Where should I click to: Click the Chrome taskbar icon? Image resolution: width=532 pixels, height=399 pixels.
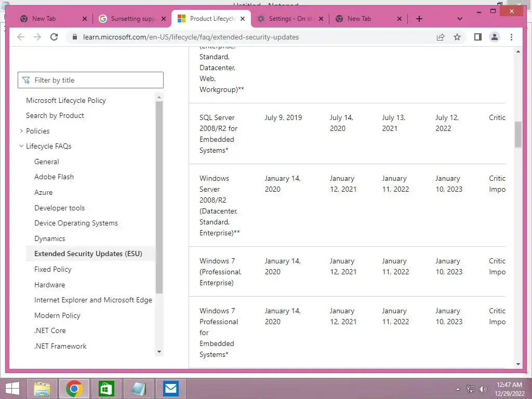[74, 389]
